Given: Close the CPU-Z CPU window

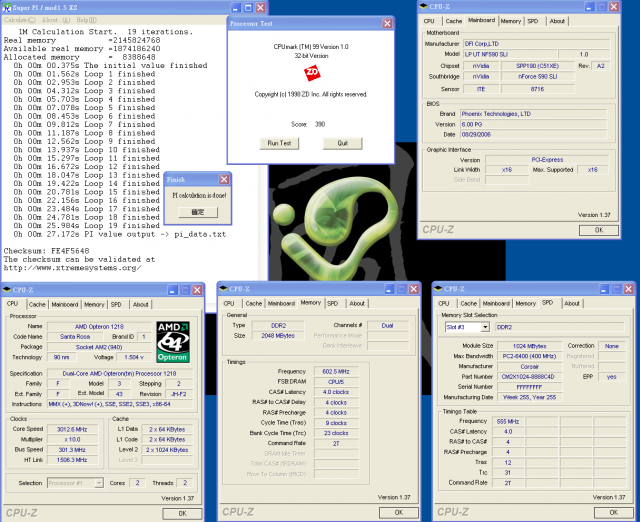Looking at the screenshot, I should tap(198, 290).
